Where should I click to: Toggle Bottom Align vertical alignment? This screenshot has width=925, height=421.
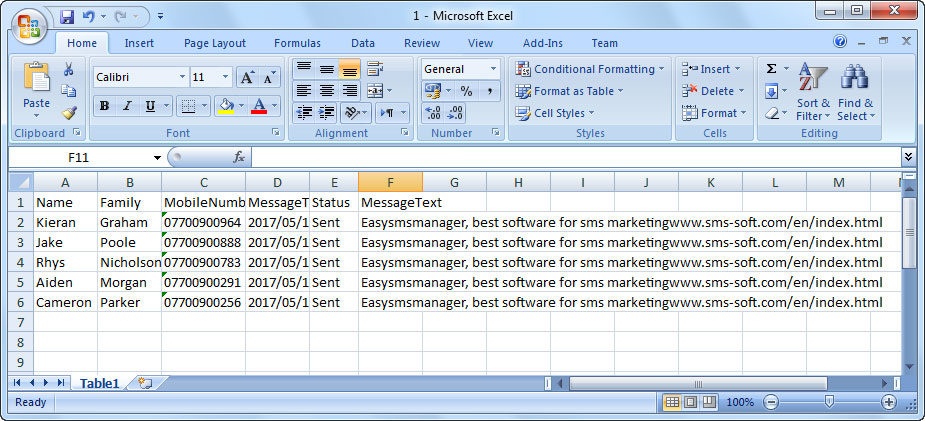pyautogui.click(x=349, y=69)
